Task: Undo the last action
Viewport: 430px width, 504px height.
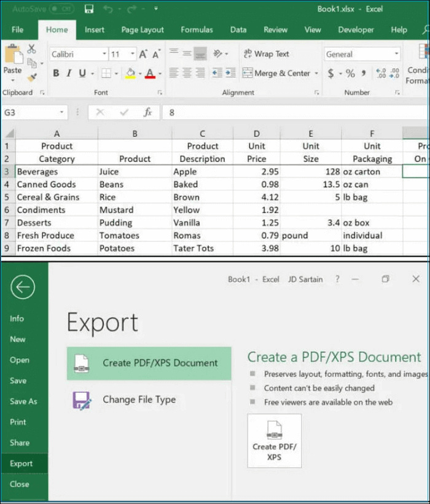Action: point(108,9)
